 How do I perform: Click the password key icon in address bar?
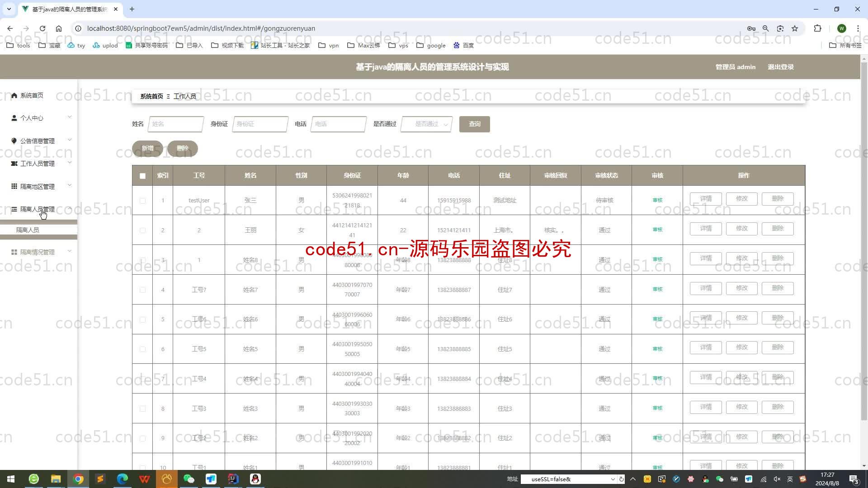click(751, 28)
